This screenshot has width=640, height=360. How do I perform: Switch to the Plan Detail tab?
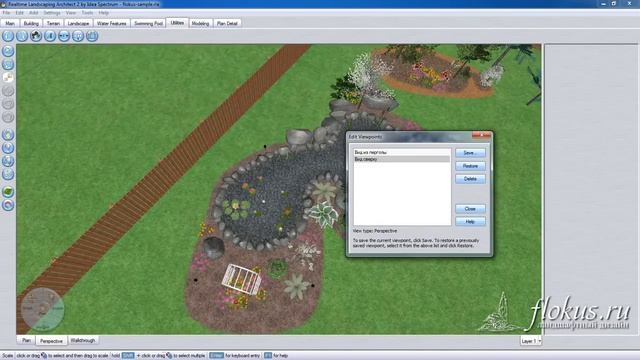click(x=227, y=23)
